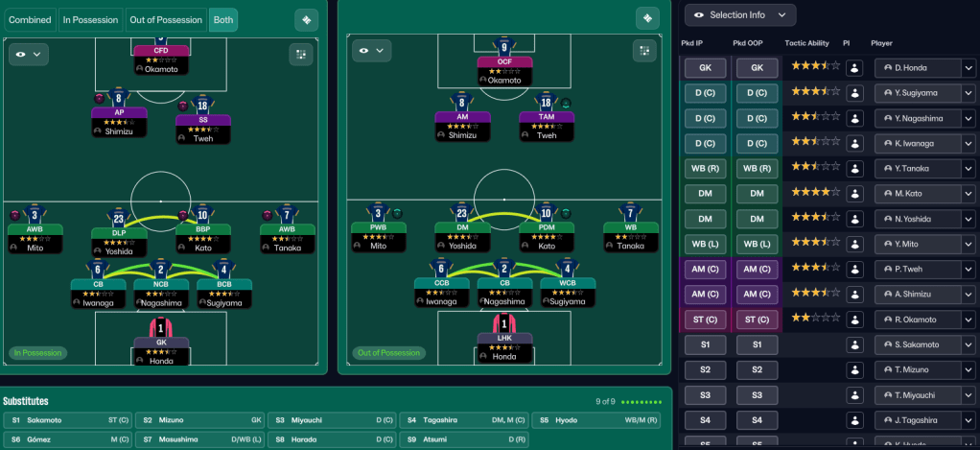Switch to the In Possession tab

tap(91, 20)
